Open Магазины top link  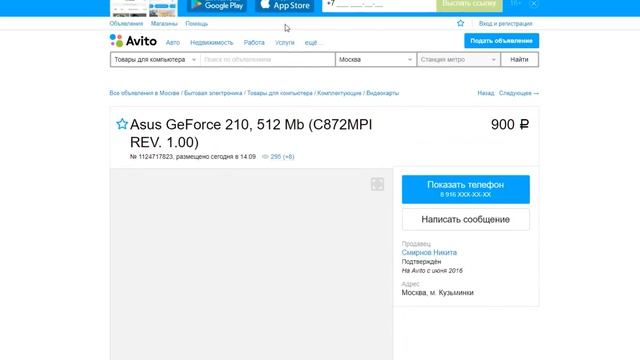(x=164, y=24)
